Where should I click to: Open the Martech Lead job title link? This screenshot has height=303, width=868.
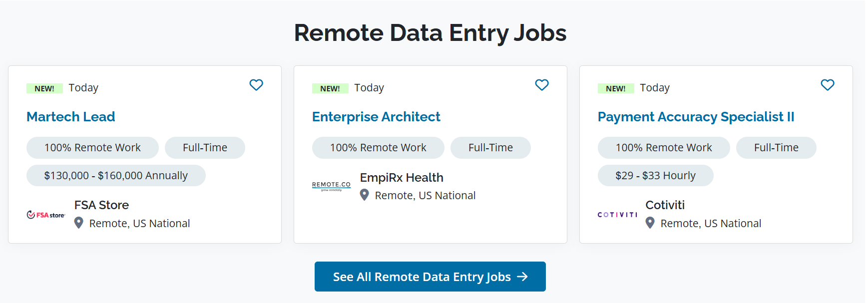coord(71,117)
